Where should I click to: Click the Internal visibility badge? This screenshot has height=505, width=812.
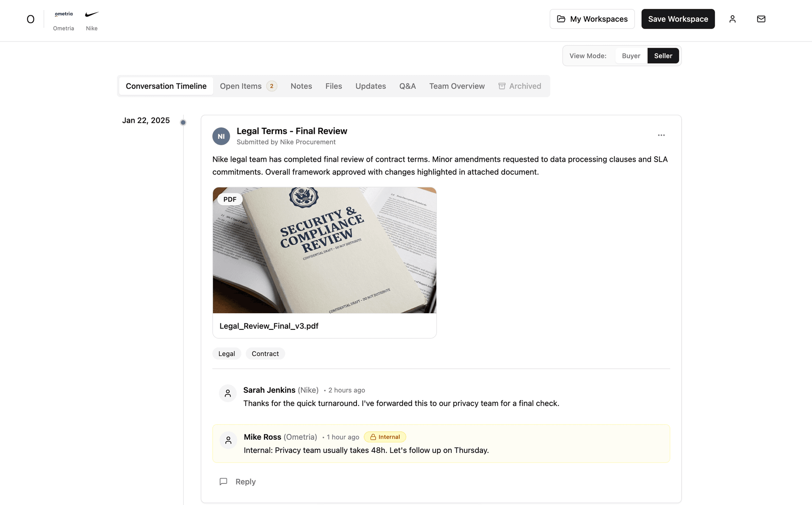385,437
